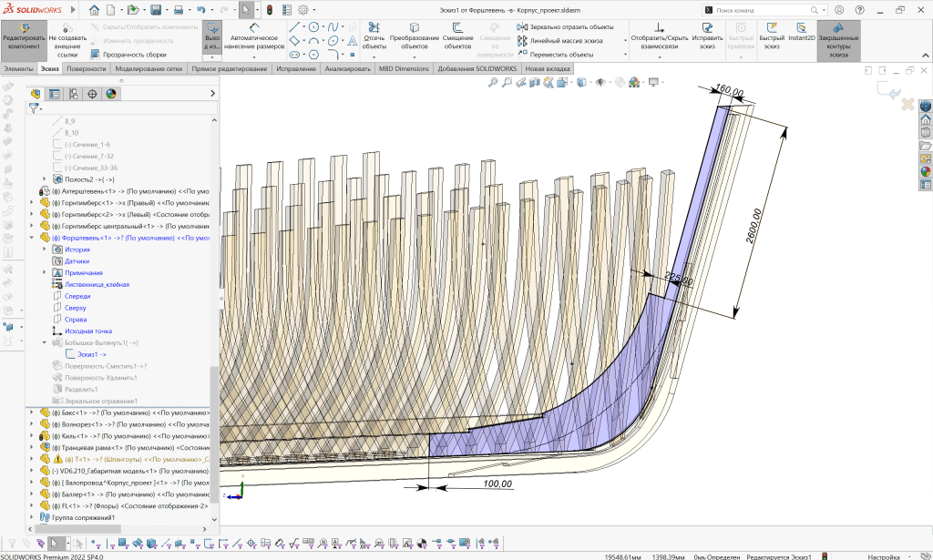Open the Section View tool
The width and height of the screenshot is (933, 560).
pyautogui.click(x=534, y=82)
